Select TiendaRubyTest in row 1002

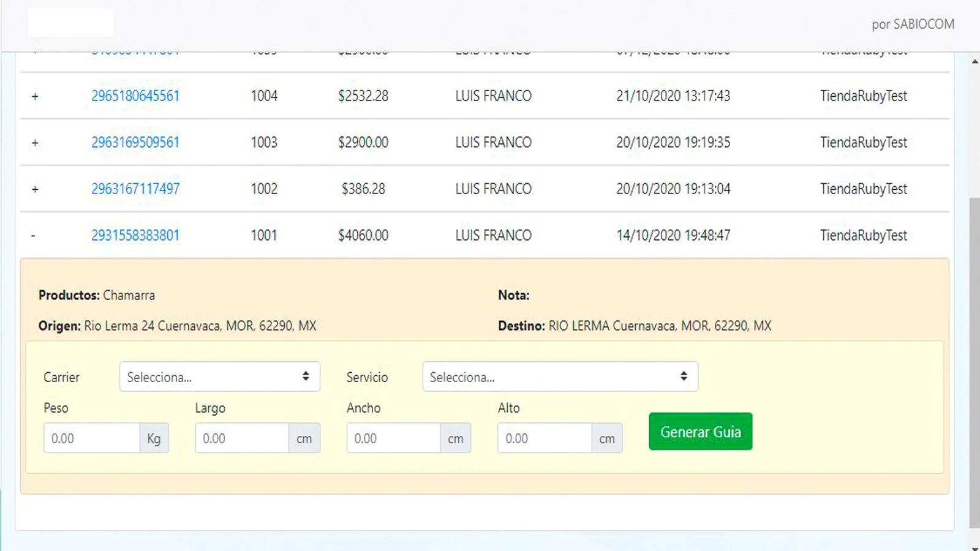tap(864, 189)
